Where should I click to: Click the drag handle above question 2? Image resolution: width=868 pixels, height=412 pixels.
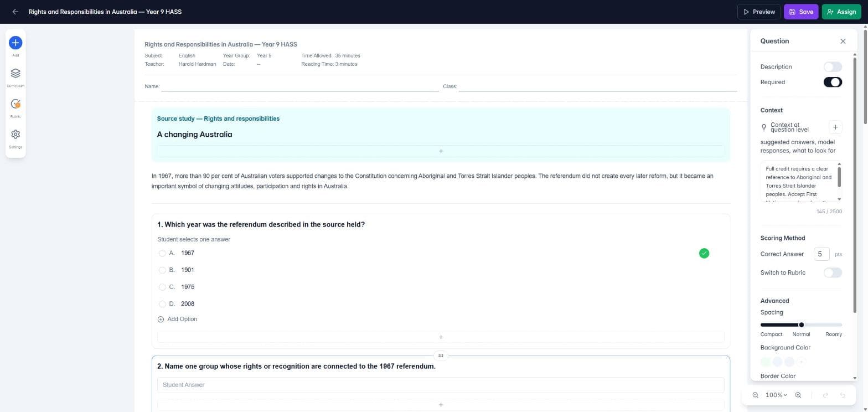pos(441,356)
